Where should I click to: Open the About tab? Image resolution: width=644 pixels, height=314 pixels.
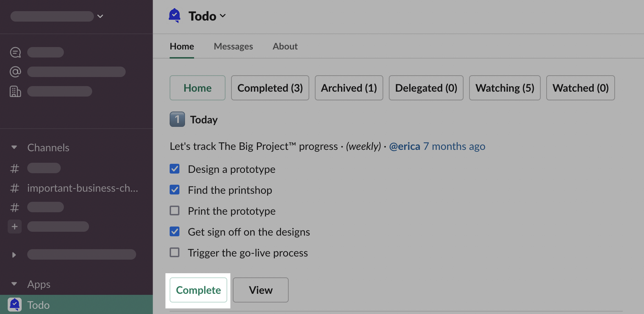pos(285,46)
